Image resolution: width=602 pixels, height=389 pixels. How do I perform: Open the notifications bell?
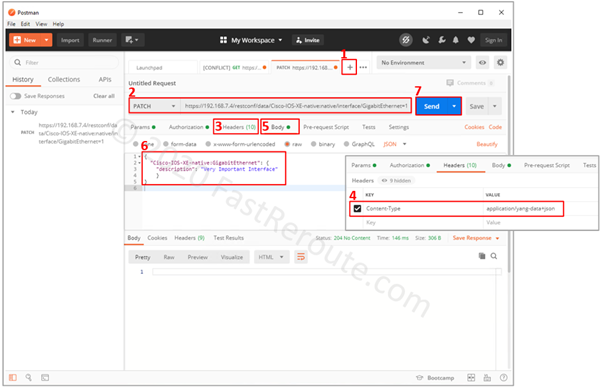pos(456,40)
